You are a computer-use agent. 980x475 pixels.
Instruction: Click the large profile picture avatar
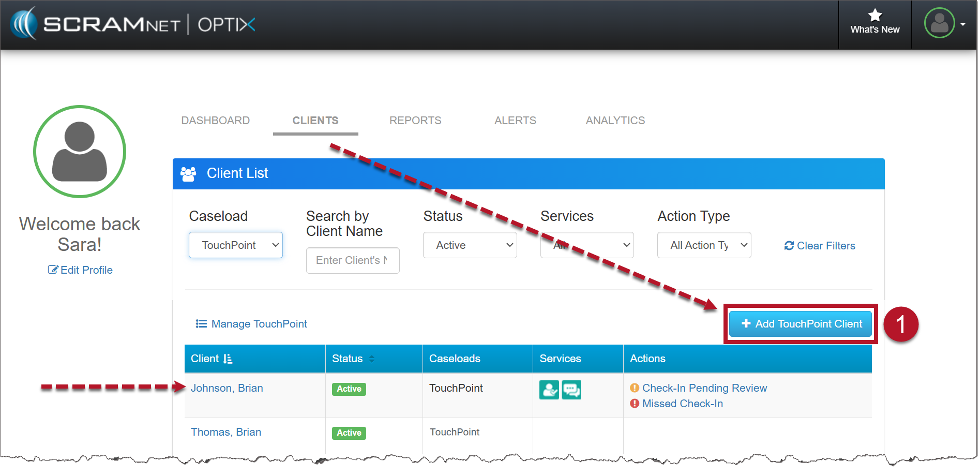pyautogui.click(x=80, y=152)
